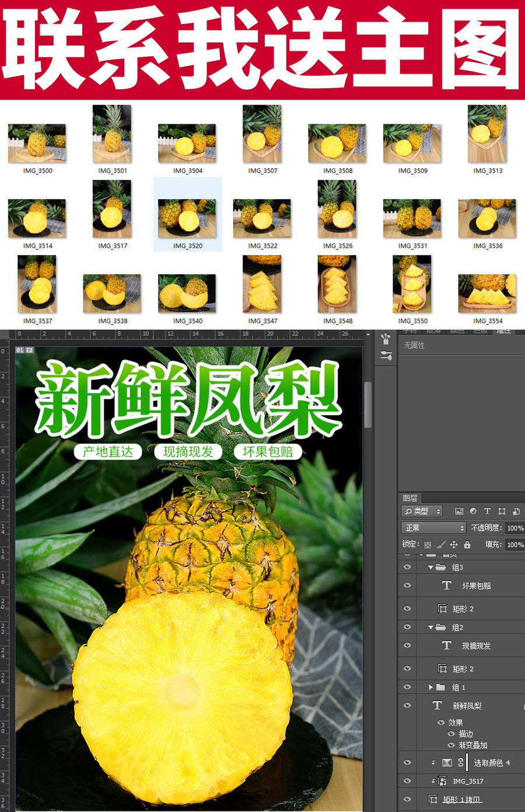This screenshot has width=525, height=812.
Task: Open thumbnail IMG_3547
Action: pyautogui.click(x=262, y=284)
